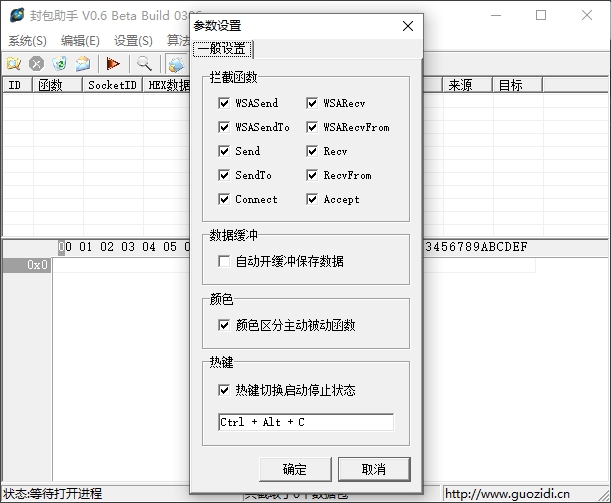
Task: Minimize the main window
Action: tap(496, 15)
